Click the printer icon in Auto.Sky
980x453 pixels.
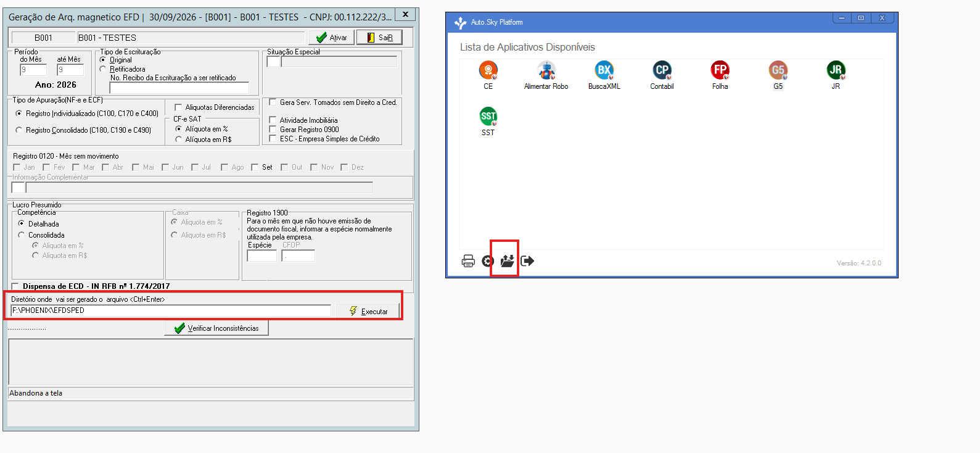point(468,261)
